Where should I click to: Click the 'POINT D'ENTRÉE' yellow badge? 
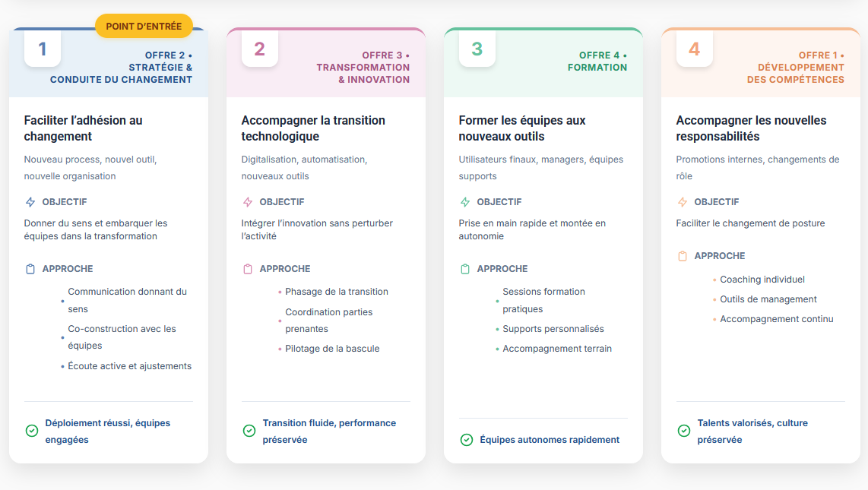(x=144, y=26)
